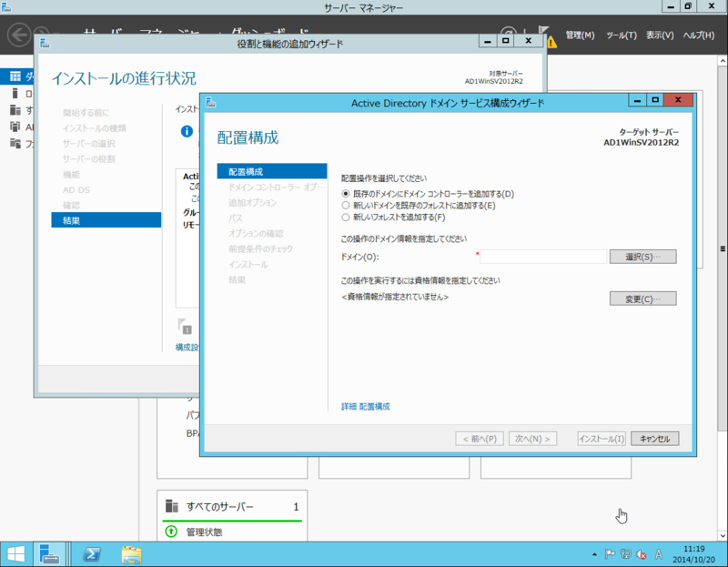Open the hidden icons chevron in system tray

594,553
